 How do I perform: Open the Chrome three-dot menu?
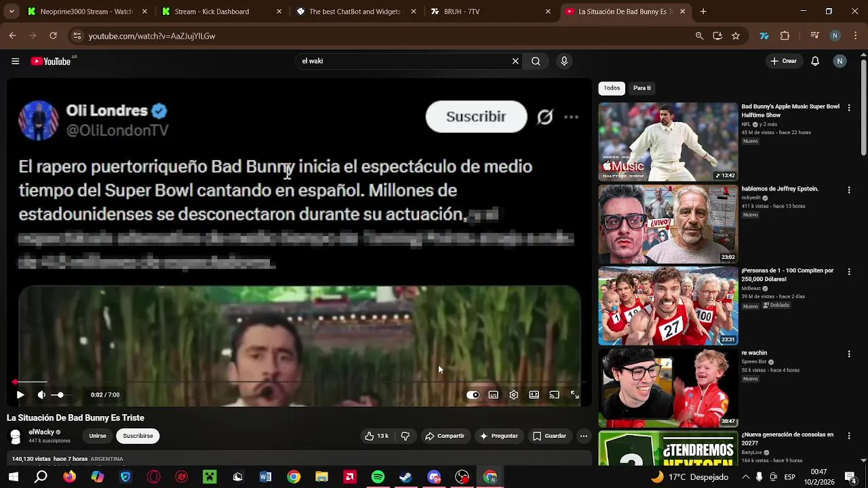coord(854,36)
